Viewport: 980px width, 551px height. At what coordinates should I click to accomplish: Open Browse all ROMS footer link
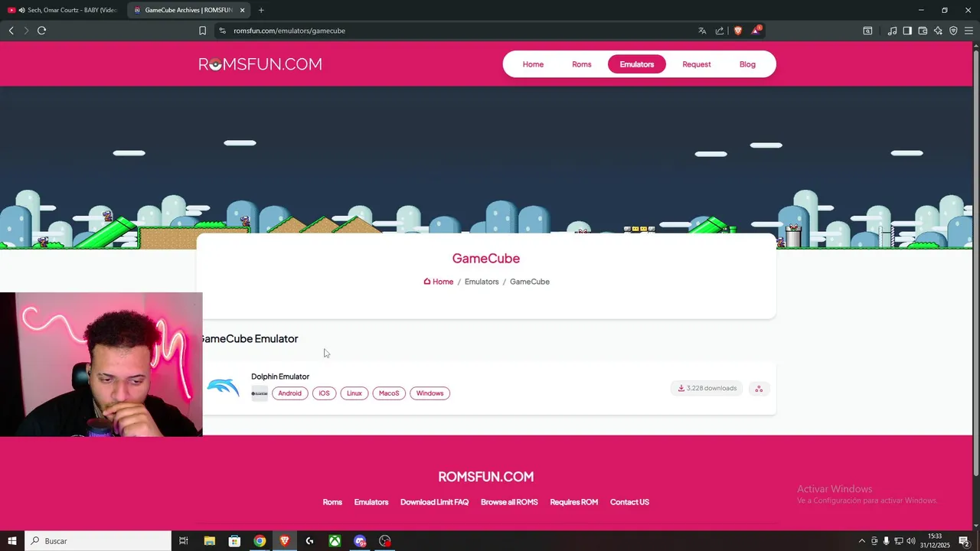pos(509,502)
